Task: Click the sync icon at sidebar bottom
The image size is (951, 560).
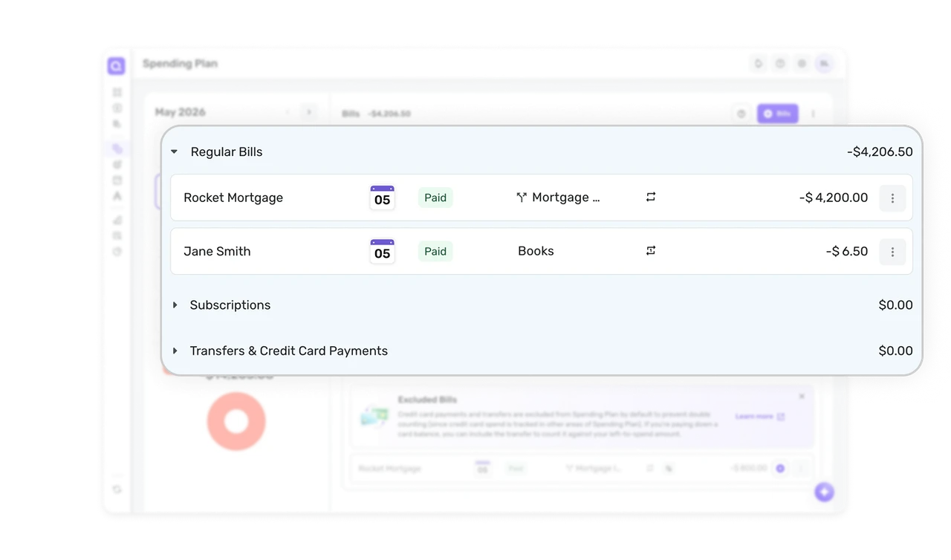Action: pyautogui.click(x=117, y=489)
